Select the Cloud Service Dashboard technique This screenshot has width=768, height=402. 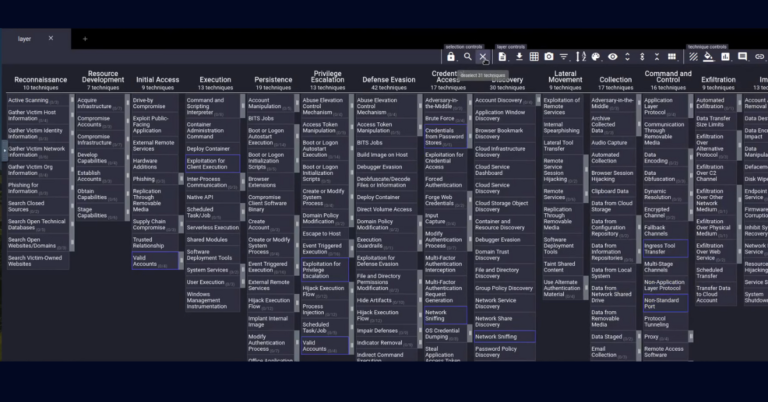[504, 170]
